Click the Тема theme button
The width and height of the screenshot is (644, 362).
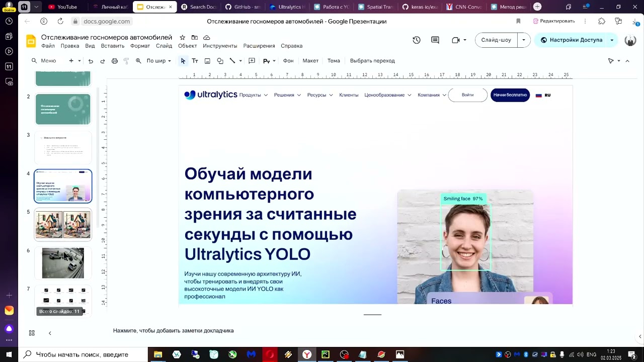pyautogui.click(x=334, y=61)
